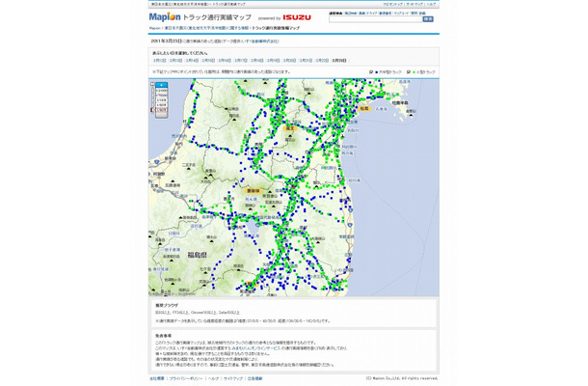Open the サイトマップ footer link
This screenshot has height=386, width=588.
pyautogui.click(x=233, y=378)
